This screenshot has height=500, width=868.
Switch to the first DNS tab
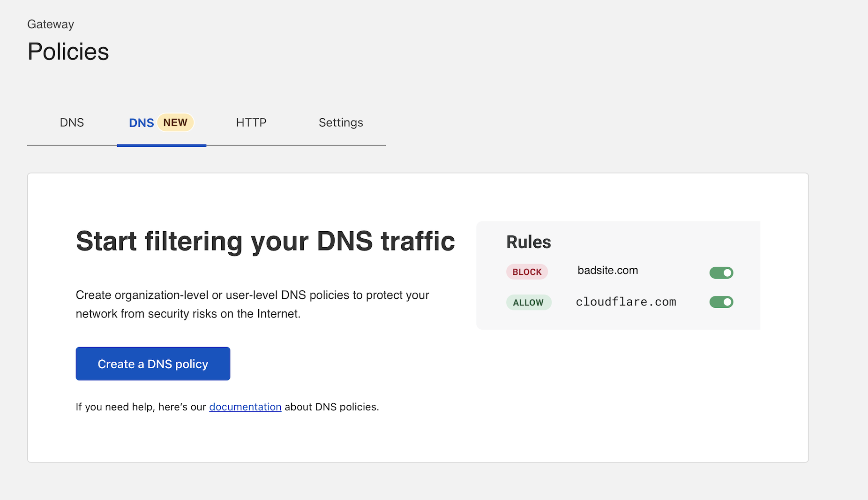[x=72, y=123]
